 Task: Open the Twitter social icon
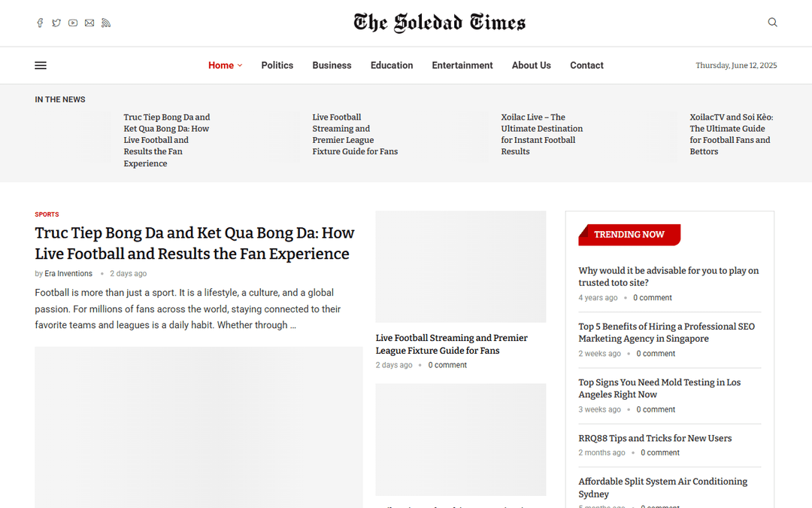click(56, 23)
